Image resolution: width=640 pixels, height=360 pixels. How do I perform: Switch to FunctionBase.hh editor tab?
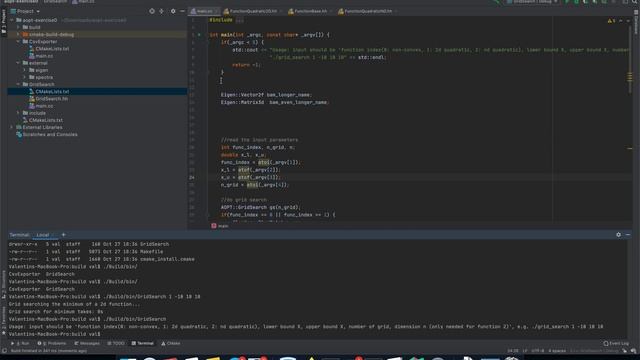309,11
